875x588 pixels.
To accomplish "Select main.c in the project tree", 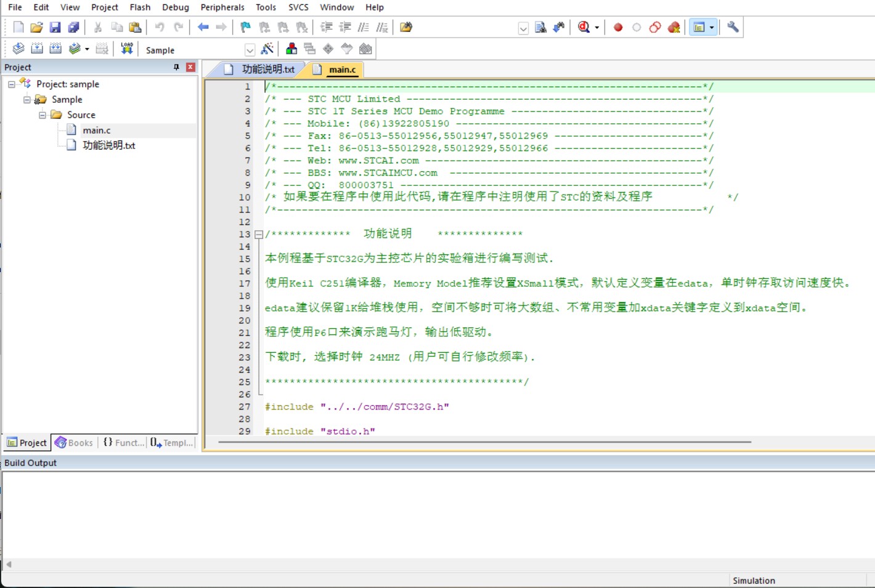I will [97, 131].
